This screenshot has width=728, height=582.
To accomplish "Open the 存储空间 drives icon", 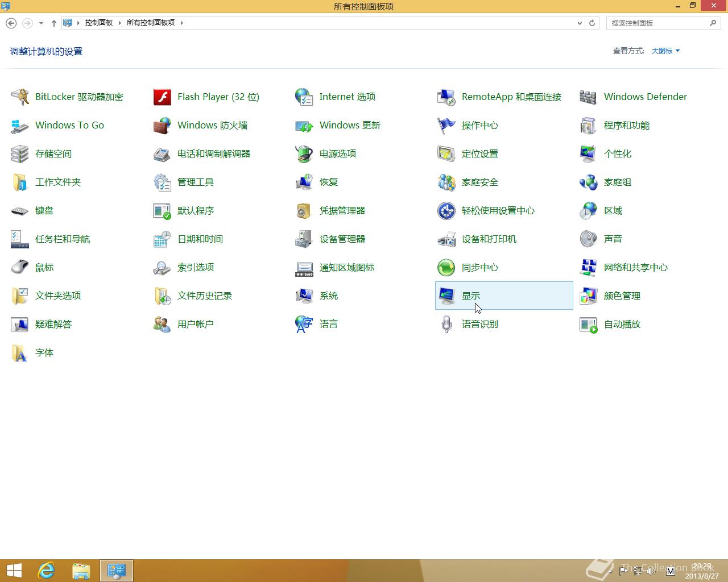I will click(x=20, y=153).
